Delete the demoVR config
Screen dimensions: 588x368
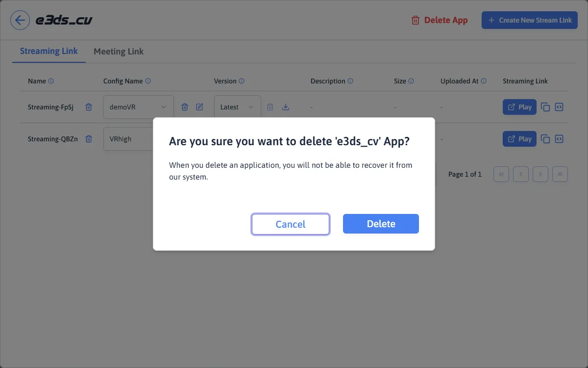click(185, 107)
